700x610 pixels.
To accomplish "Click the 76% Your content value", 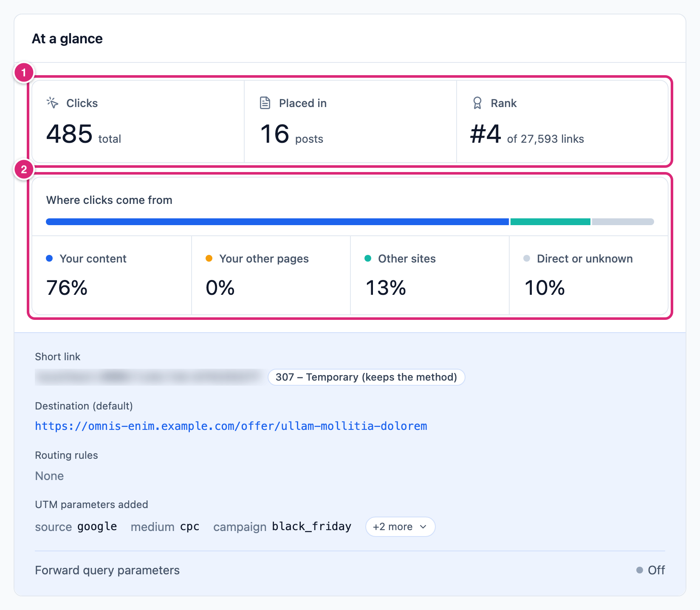I will (67, 288).
